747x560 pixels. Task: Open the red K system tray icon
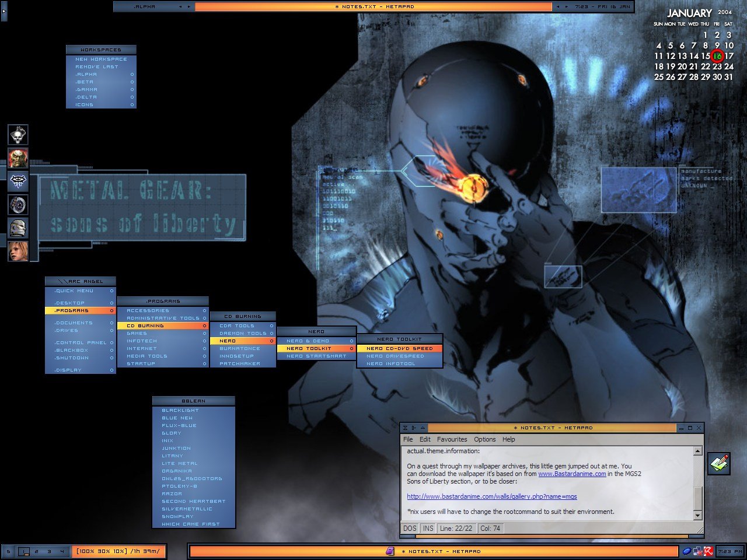(708, 551)
